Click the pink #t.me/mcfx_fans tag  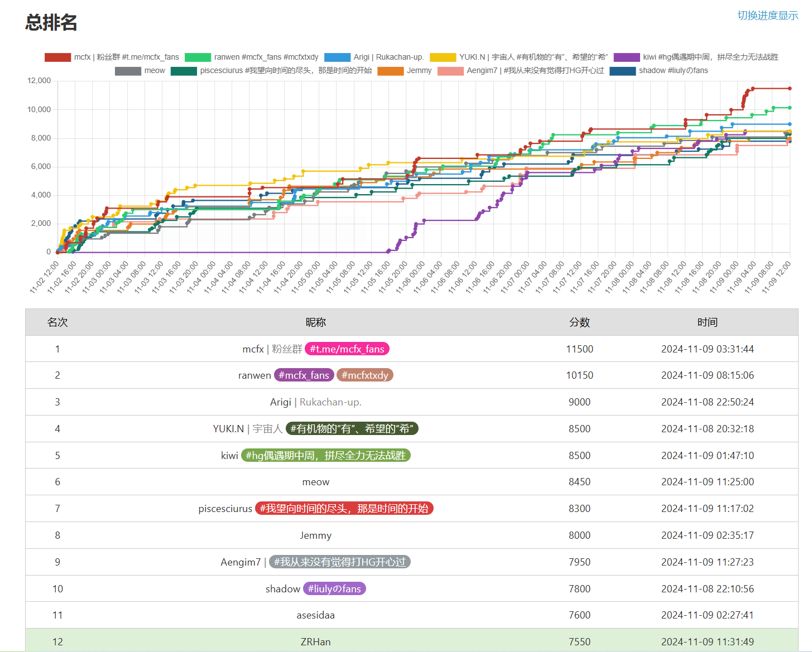[347, 349]
